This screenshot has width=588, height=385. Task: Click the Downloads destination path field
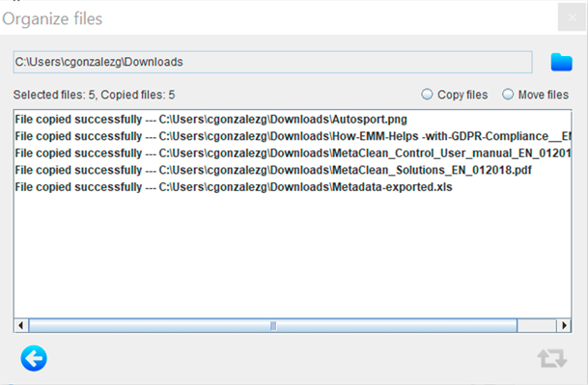272,62
